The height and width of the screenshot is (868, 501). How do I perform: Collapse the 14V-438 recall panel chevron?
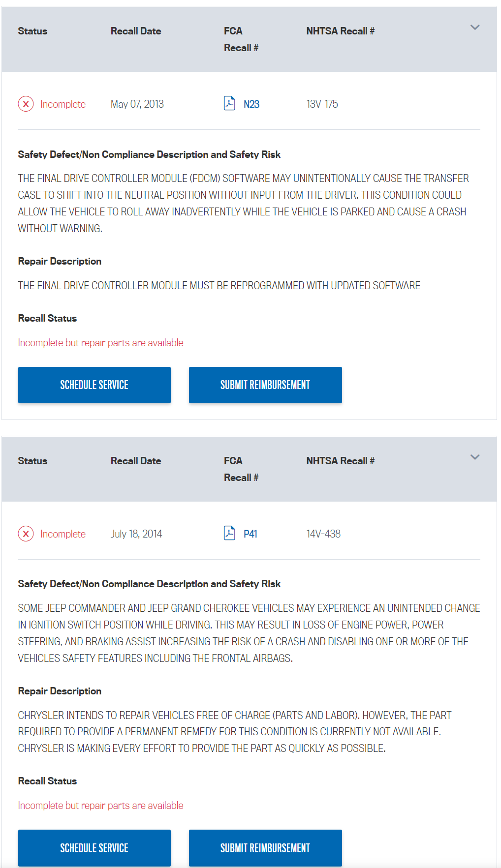[475, 457]
